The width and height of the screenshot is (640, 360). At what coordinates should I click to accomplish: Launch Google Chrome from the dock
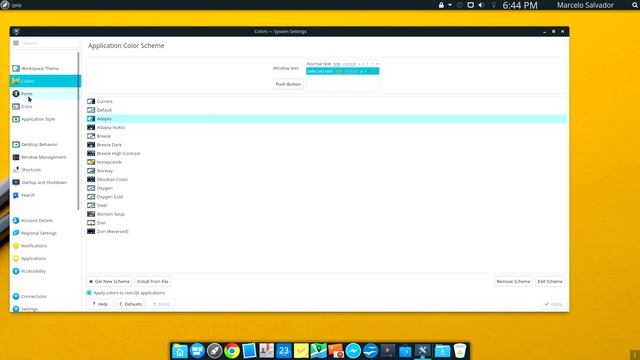pos(231,351)
